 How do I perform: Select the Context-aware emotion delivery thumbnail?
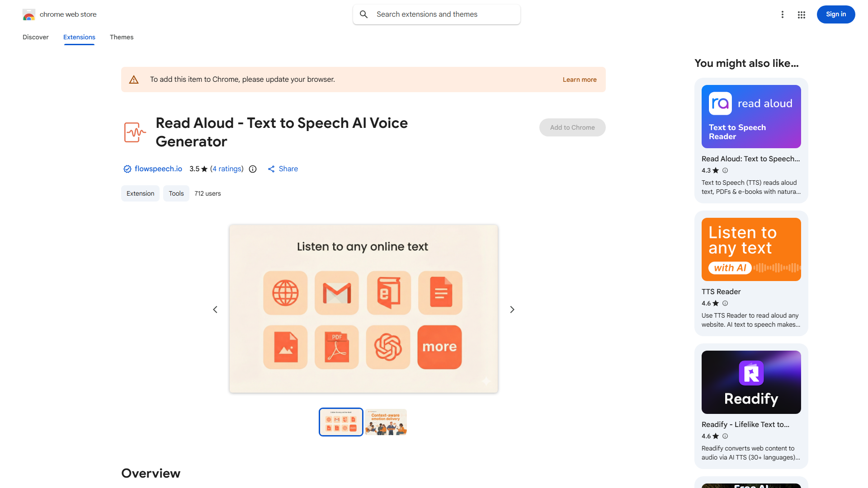386,422
